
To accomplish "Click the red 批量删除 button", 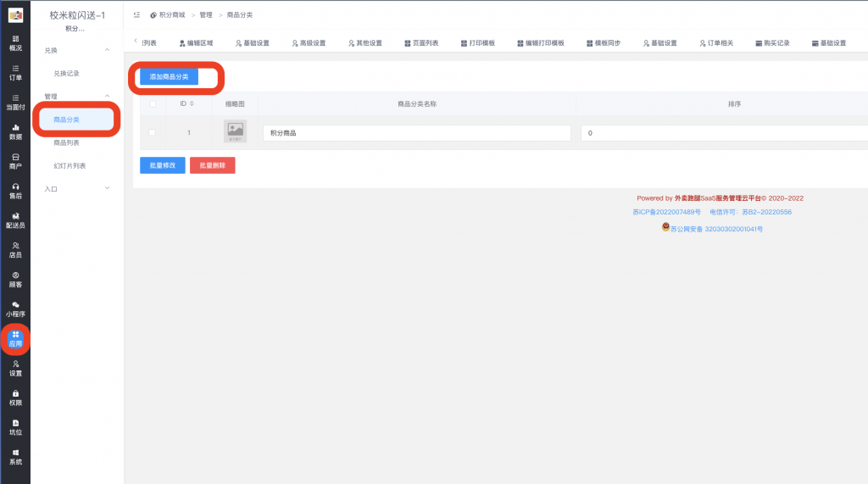I will [x=213, y=165].
